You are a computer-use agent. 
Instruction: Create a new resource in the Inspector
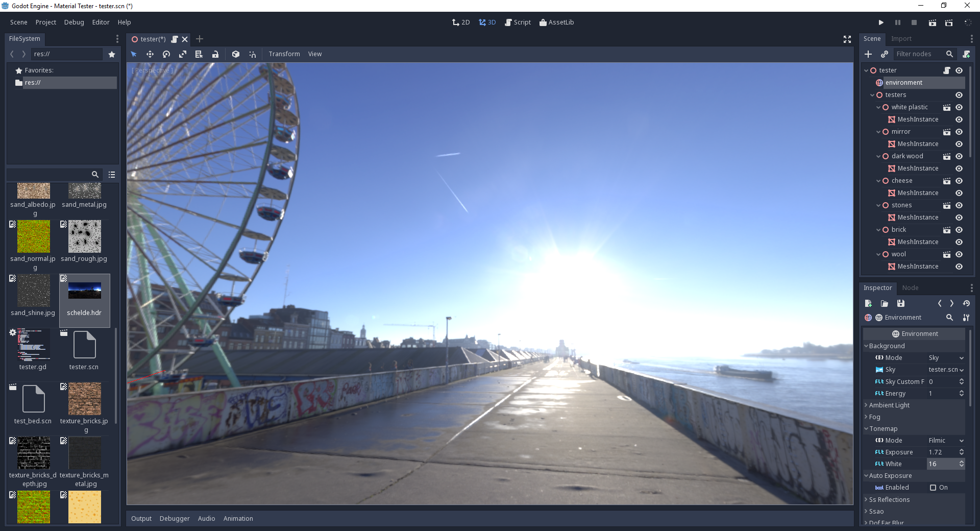(x=867, y=303)
